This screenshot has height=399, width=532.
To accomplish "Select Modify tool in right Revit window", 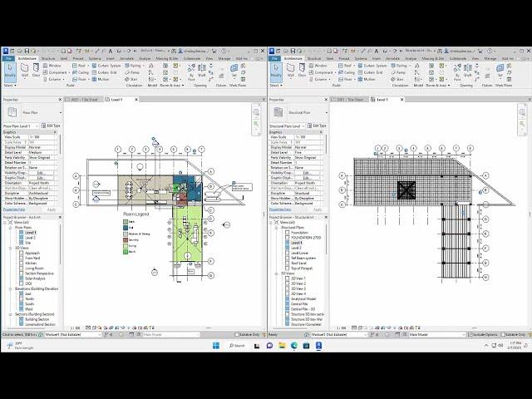I will [x=276, y=72].
